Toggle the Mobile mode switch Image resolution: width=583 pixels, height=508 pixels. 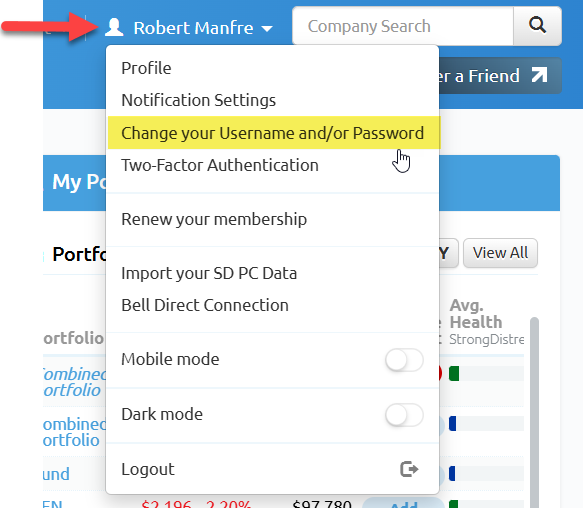pyautogui.click(x=404, y=360)
